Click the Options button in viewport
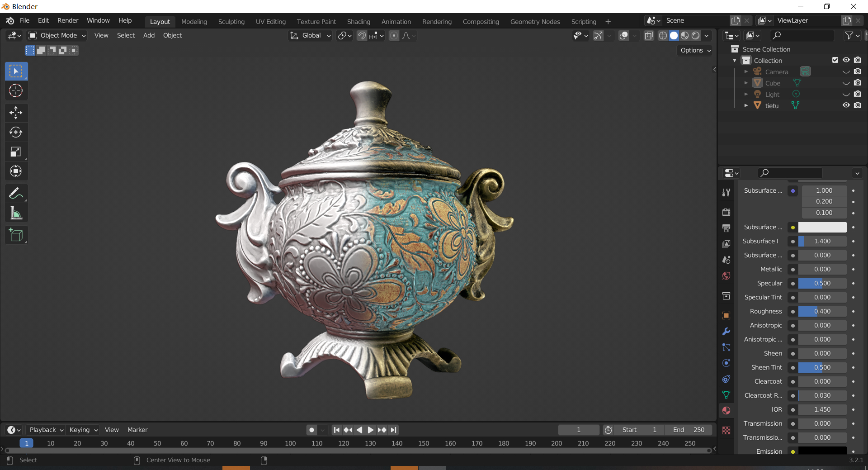 point(695,50)
